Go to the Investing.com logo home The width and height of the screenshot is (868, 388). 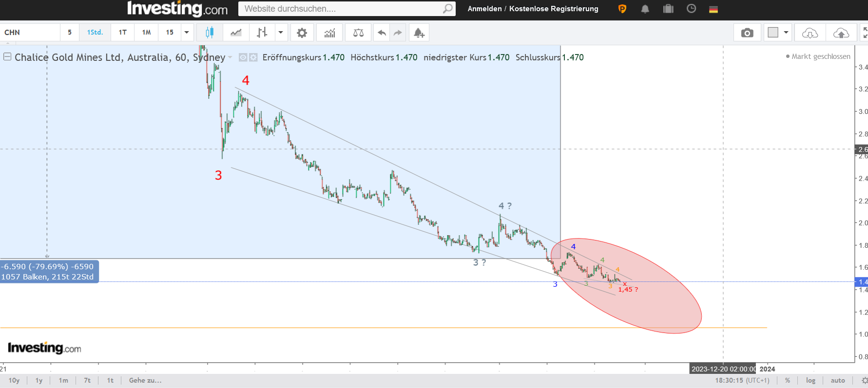click(177, 9)
